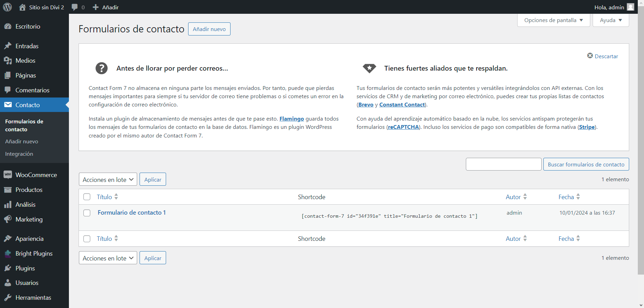Open Formulario de contacto 1 title link
The height and width of the screenshot is (308, 644).
(132, 213)
